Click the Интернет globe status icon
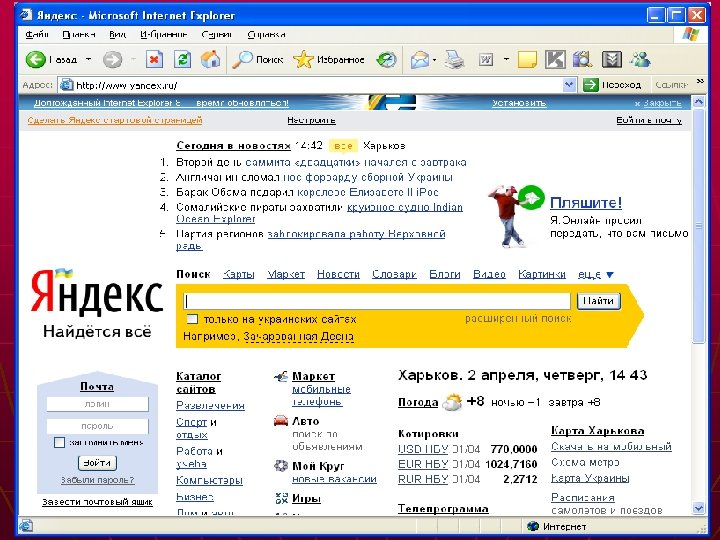 coord(533,526)
